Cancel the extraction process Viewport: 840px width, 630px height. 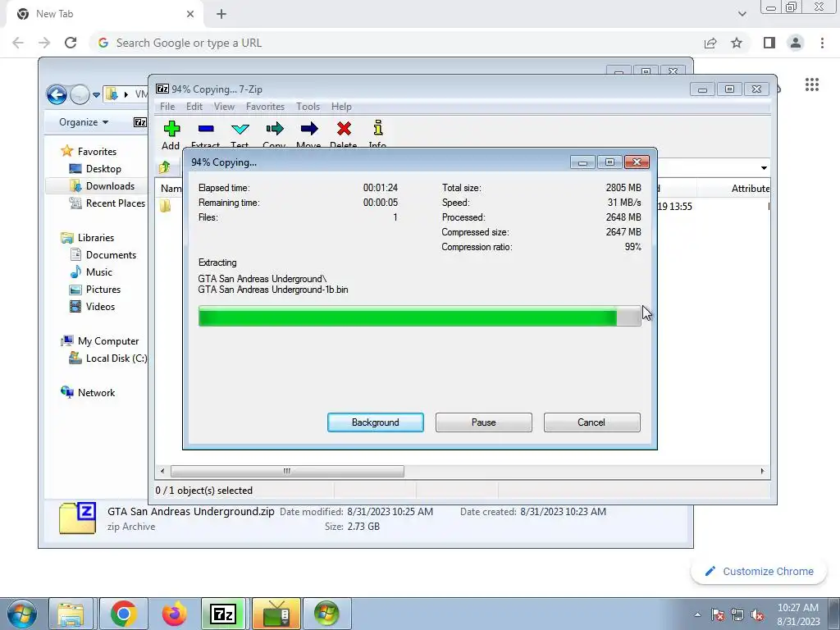pyautogui.click(x=591, y=422)
